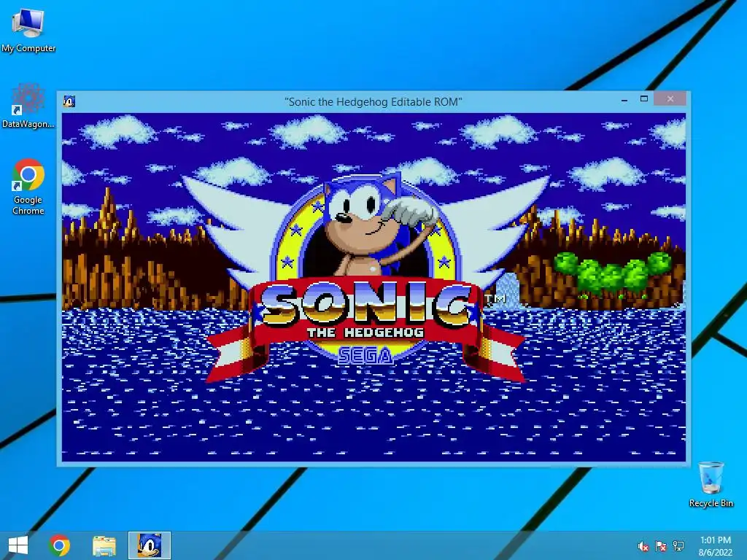747x560 pixels.
Task: Click the Sonic game taskbar button
Action: coord(150,545)
